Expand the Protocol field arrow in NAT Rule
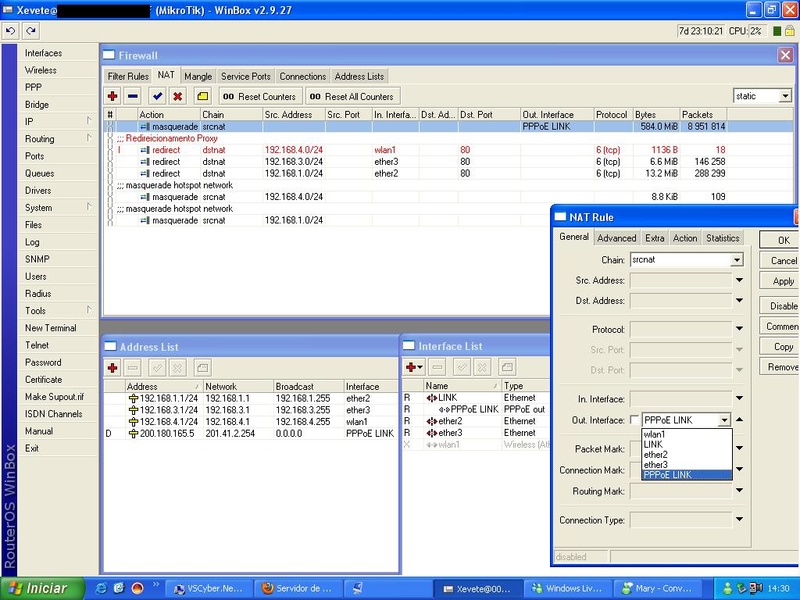Viewport: 800px width, 600px height. tap(740, 330)
